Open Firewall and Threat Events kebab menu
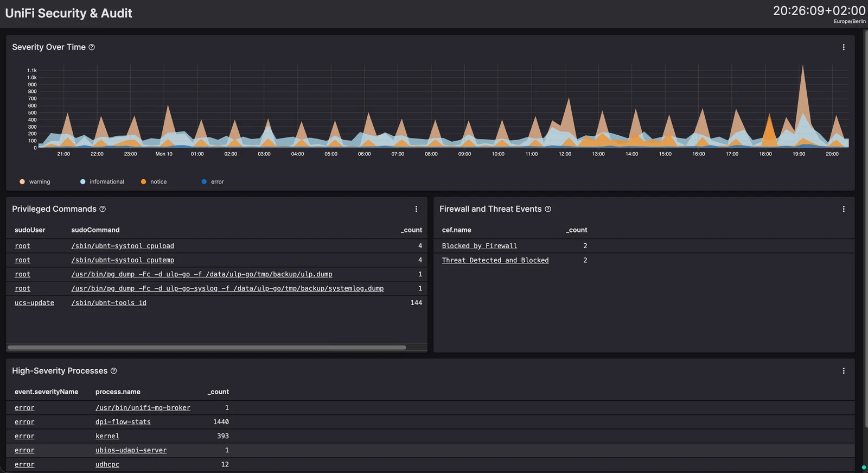Viewport: 868px width, 473px height. coord(844,209)
